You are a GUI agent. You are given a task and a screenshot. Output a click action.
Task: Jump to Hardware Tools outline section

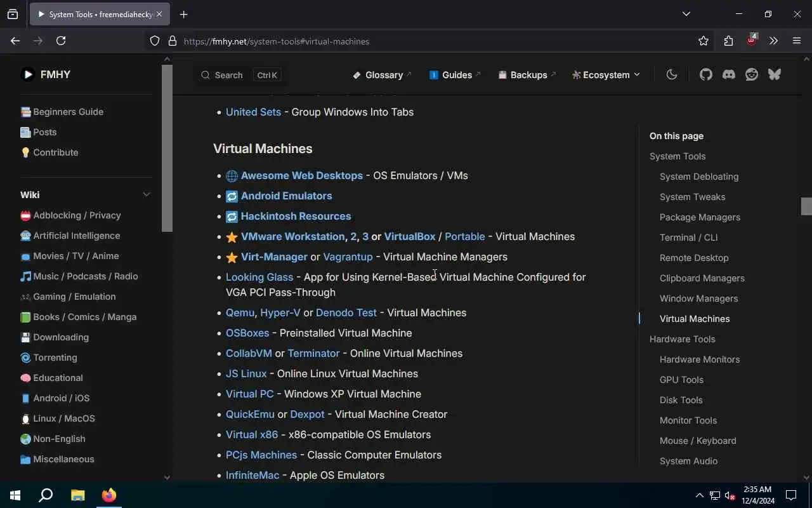pos(682,339)
